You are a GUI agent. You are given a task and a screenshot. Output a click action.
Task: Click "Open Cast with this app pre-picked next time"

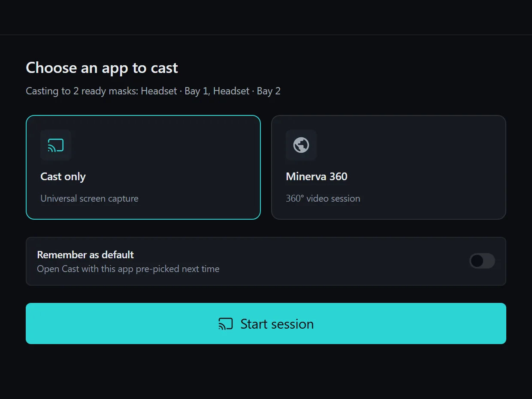[x=128, y=269]
